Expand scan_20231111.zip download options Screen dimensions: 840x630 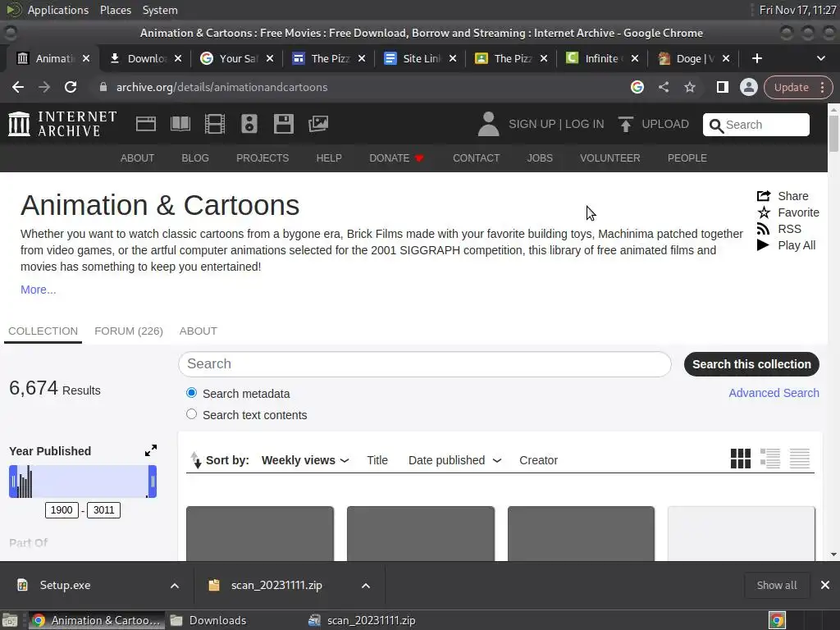pos(366,586)
